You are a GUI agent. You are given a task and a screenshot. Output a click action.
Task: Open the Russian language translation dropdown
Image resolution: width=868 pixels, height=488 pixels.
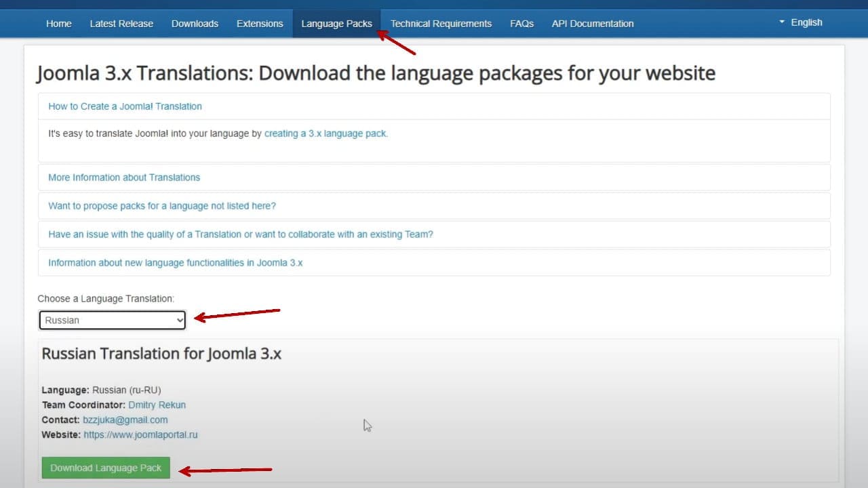[x=112, y=320]
